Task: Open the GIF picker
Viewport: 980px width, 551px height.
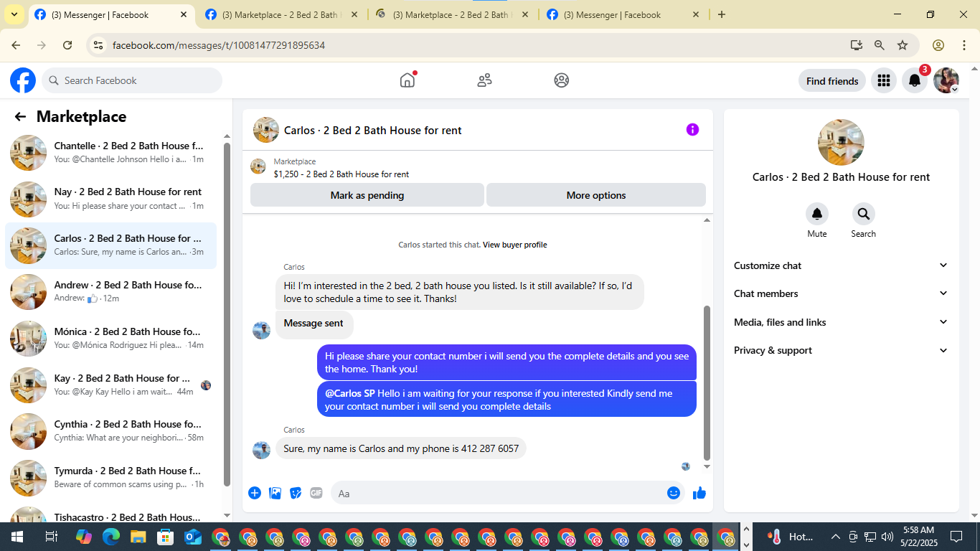Action: (316, 493)
